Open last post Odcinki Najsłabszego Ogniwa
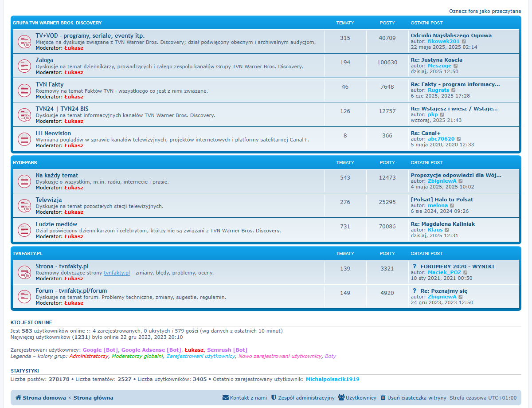Viewport: 532px width, 408px height. pos(451,35)
